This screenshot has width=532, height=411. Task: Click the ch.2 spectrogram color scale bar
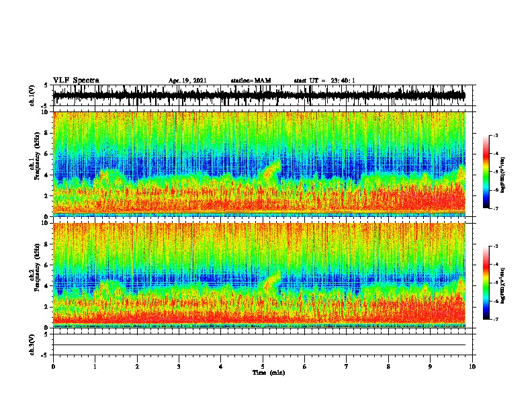tap(486, 283)
